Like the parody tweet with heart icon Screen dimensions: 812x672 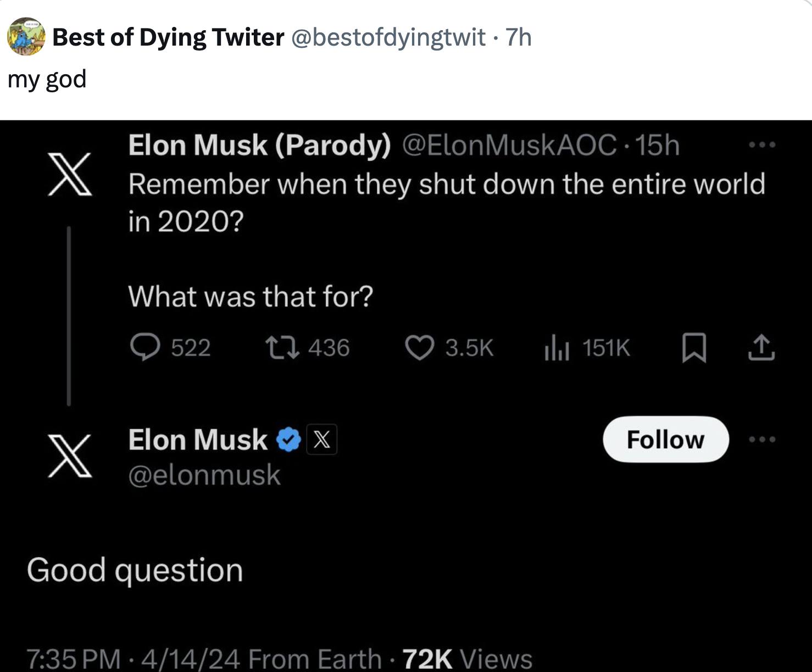[419, 348]
